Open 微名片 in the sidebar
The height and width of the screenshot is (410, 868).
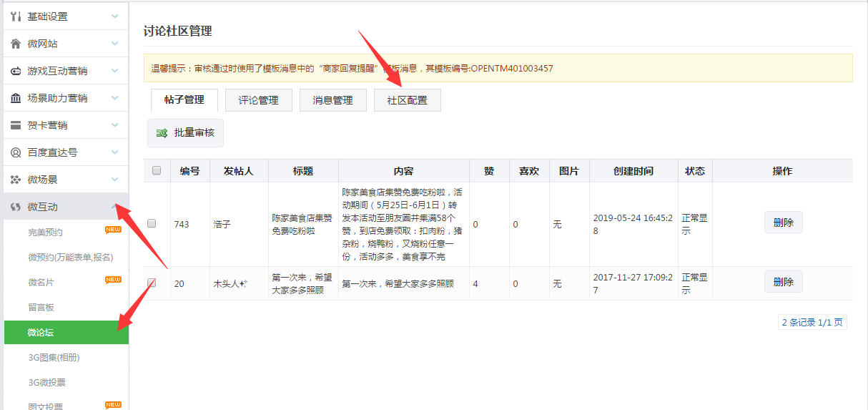tap(41, 283)
